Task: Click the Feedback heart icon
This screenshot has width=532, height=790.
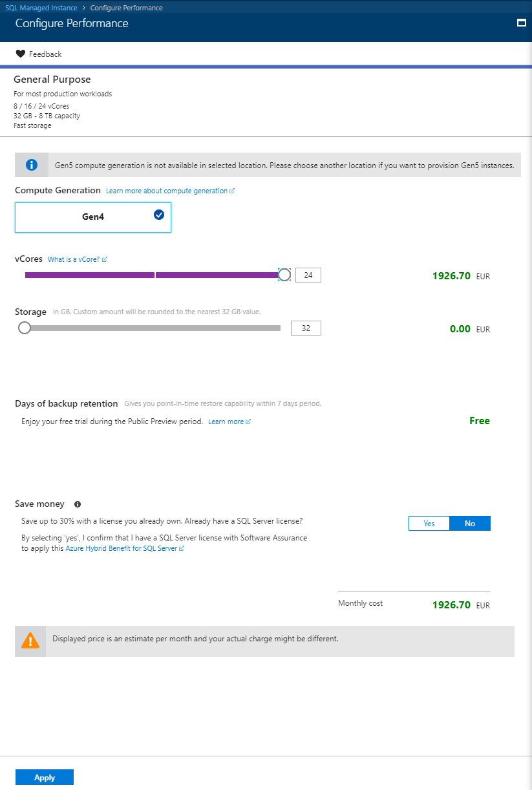Action: tap(20, 54)
